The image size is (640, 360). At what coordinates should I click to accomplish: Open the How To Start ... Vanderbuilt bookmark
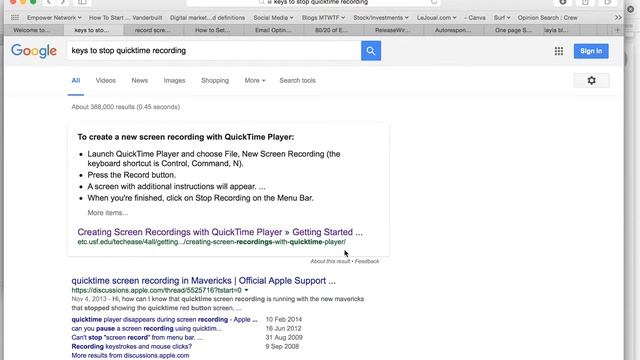pyautogui.click(x=125, y=18)
